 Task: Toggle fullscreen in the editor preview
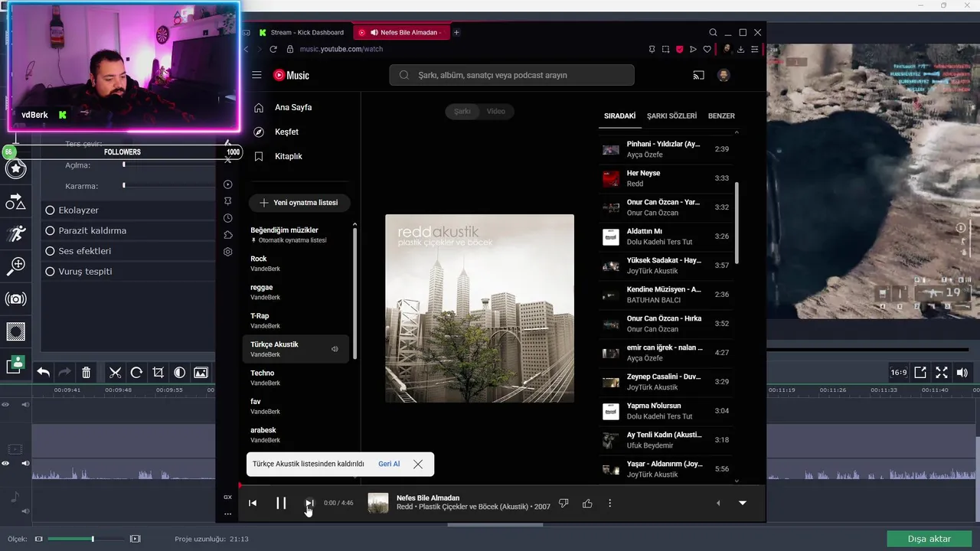coord(942,373)
